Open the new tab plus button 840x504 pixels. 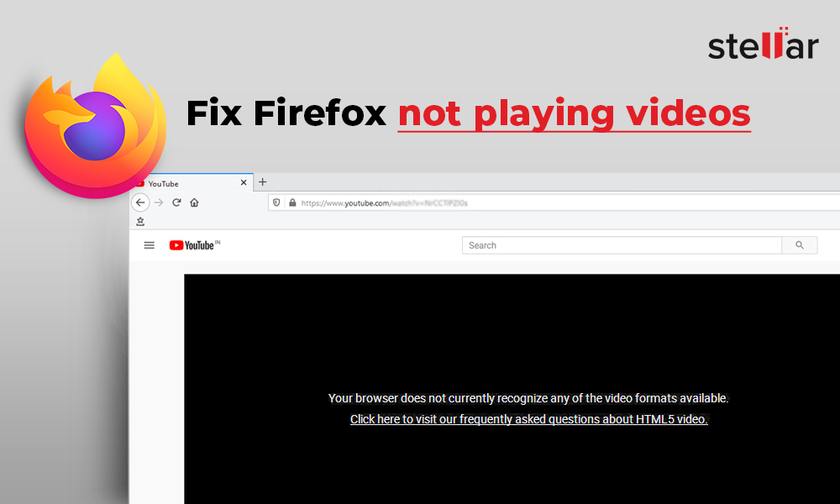tap(262, 182)
